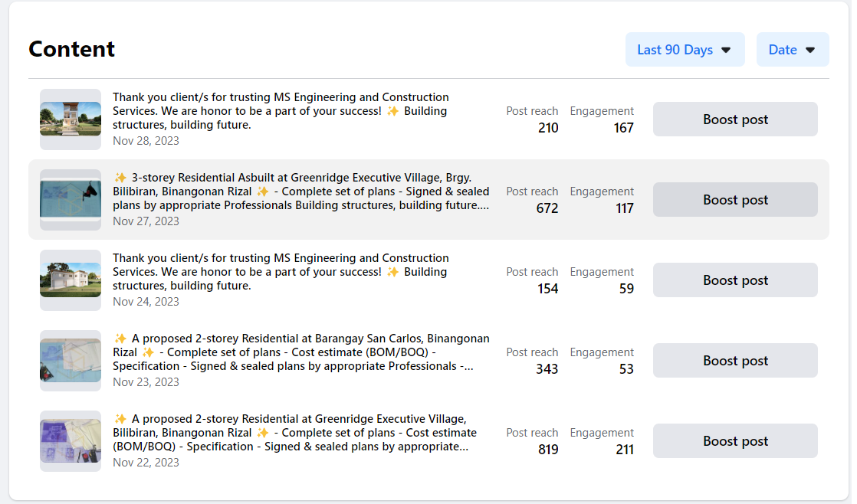
Task: Open the Barangay San Carlos post text
Action: coord(300,352)
